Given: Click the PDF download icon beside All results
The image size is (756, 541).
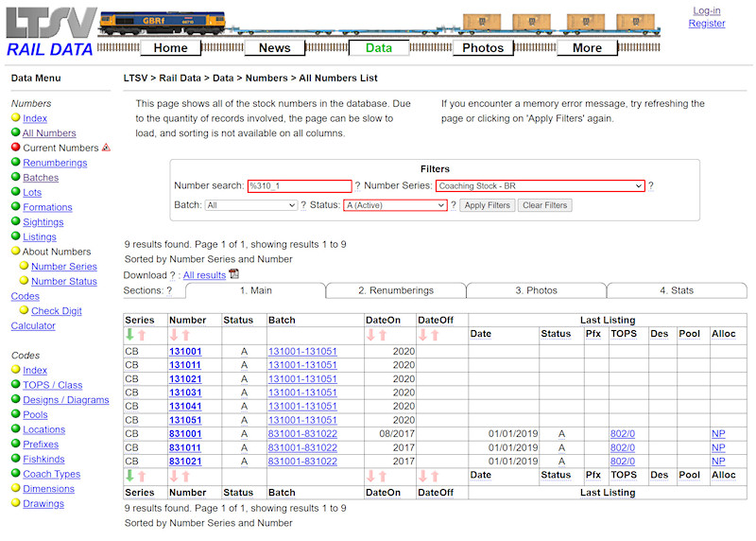Looking at the screenshot, I should pyautogui.click(x=234, y=274).
